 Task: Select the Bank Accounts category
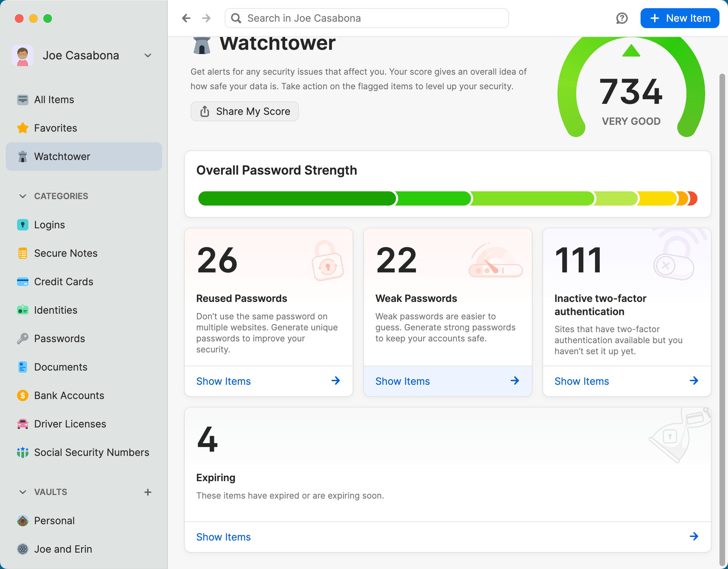coord(69,395)
